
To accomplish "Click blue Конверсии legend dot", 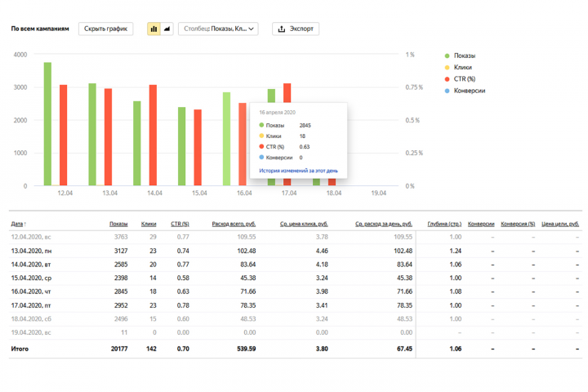I will (x=447, y=91).
